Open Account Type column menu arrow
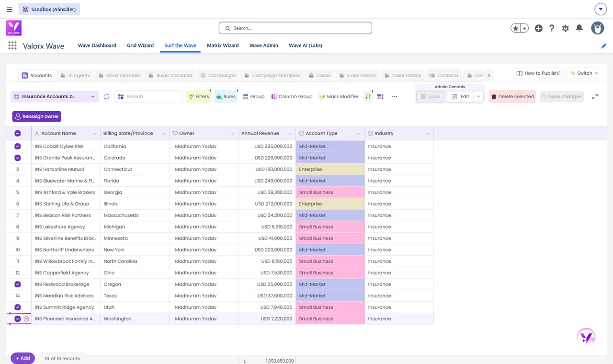 tap(359, 134)
